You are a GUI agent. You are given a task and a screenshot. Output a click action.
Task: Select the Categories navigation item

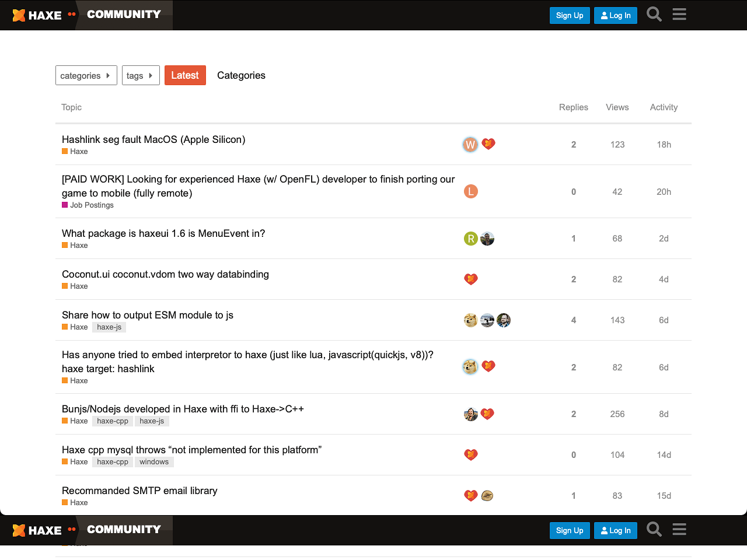[241, 75]
